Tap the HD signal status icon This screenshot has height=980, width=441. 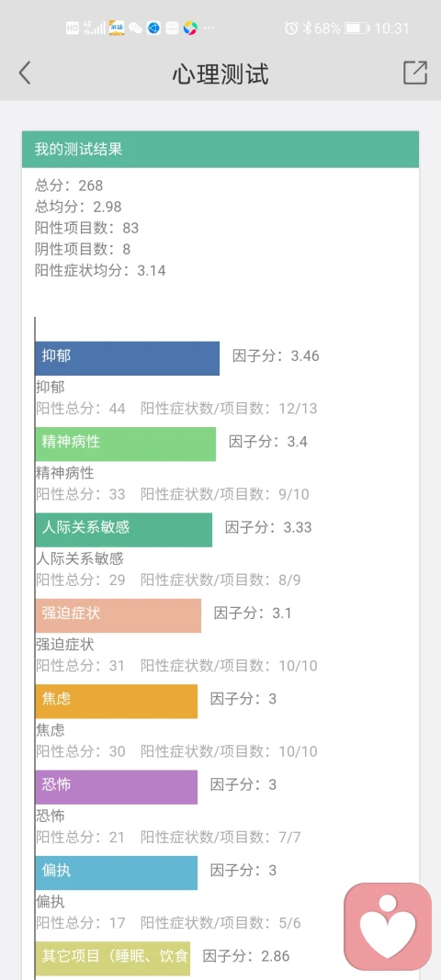point(73,28)
